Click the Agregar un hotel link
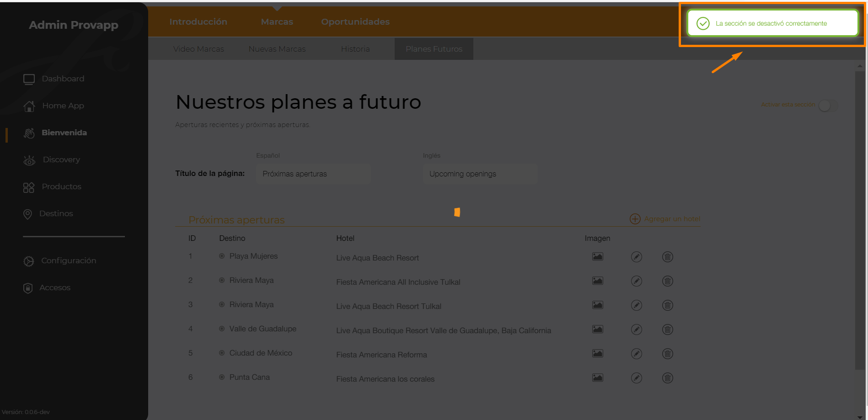 click(672, 219)
